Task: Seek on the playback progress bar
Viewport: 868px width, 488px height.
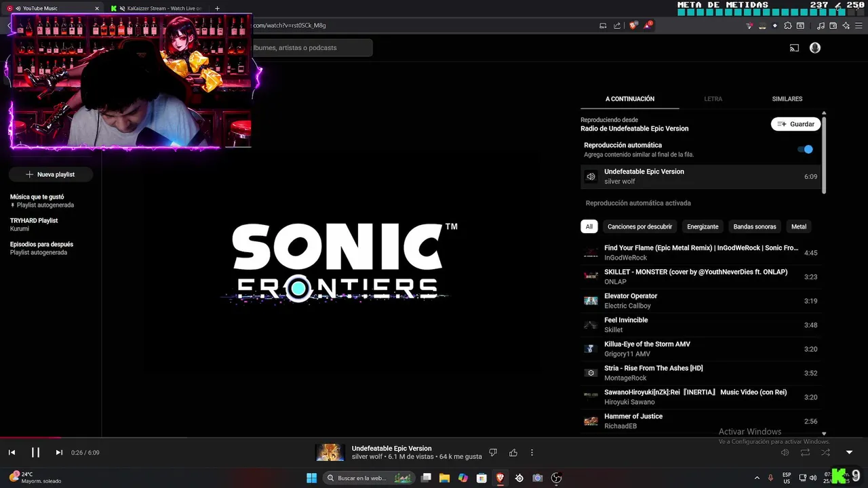Action: pos(434,437)
